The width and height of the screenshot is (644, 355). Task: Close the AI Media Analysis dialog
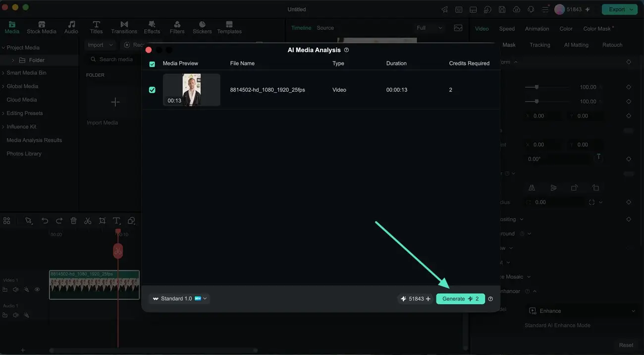[x=149, y=50]
